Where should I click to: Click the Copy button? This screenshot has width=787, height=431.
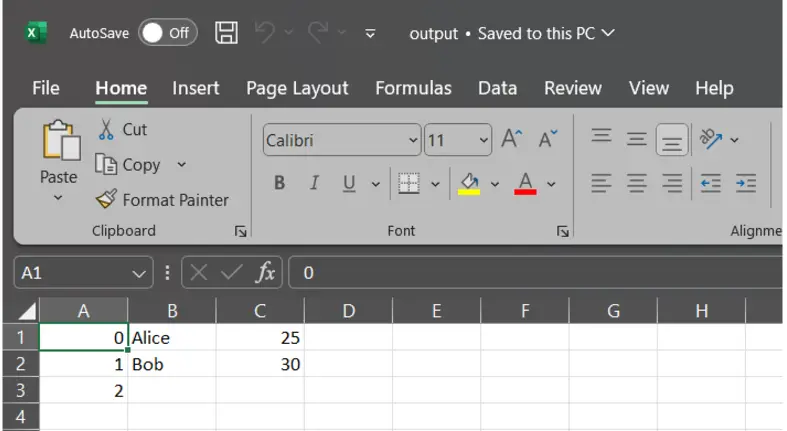(128, 165)
